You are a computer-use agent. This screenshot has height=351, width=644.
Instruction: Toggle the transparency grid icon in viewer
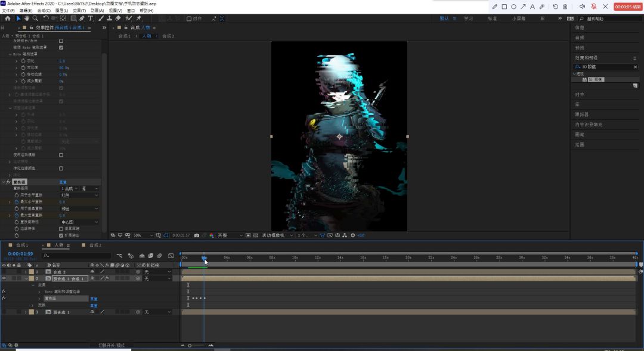[255, 235]
